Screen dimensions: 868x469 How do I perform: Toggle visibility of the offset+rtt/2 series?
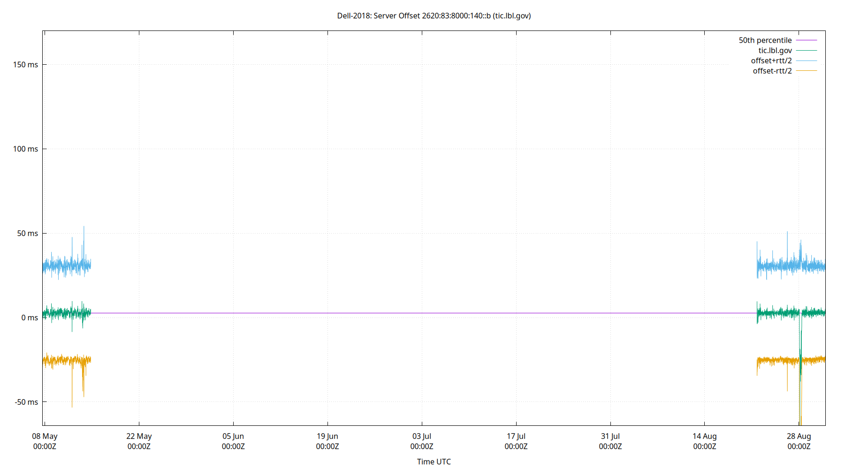pyautogui.click(x=771, y=61)
